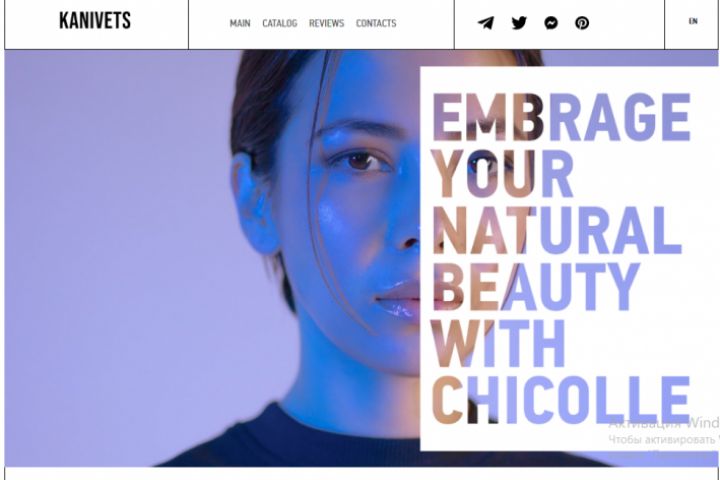Click the EMBRACE headline word

561,117
